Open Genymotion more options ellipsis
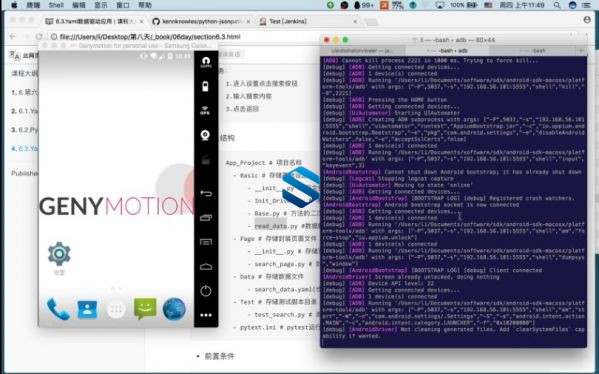The width and height of the screenshot is (599, 374). pos(206,315)
